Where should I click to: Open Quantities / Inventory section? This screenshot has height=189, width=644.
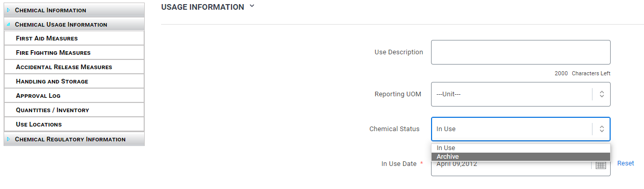coord(74,110)
